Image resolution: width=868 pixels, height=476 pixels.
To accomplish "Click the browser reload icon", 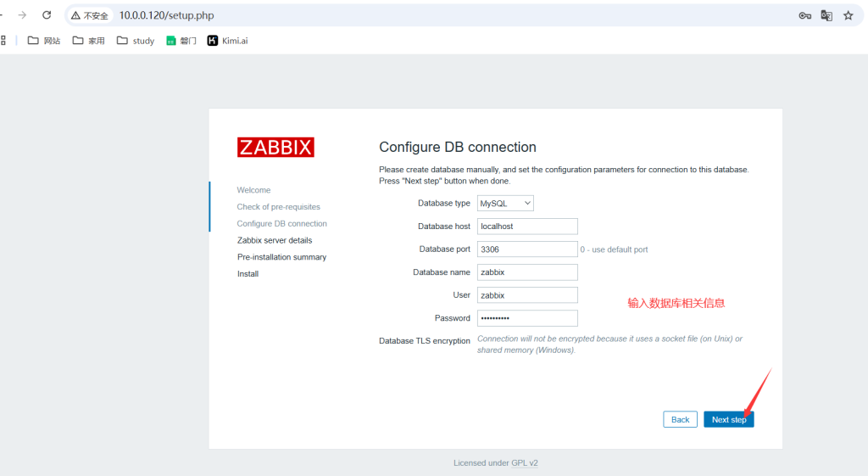I will pos(47,15).
